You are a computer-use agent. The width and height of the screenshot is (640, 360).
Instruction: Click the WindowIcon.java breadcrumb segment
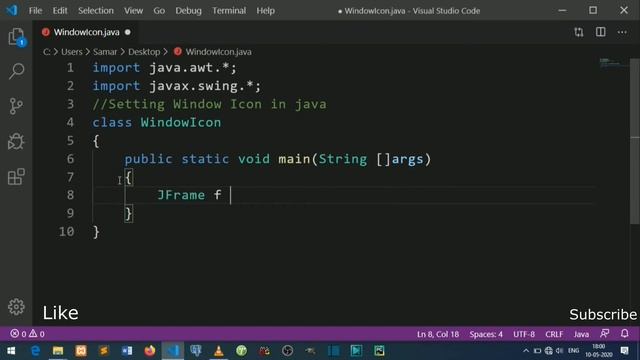218,52
